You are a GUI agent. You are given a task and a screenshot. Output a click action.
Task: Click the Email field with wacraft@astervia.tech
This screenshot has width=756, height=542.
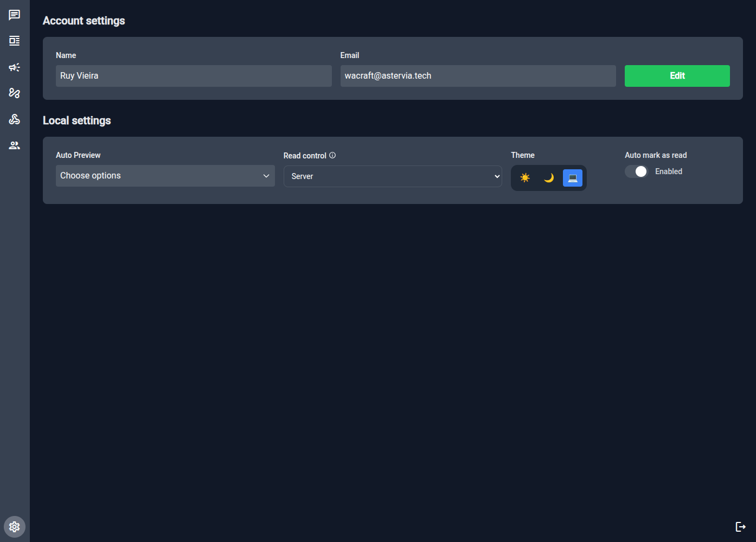[478, 76]
